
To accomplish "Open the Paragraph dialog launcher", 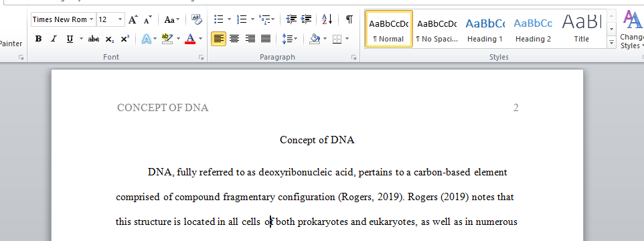I will click(353, 58).
